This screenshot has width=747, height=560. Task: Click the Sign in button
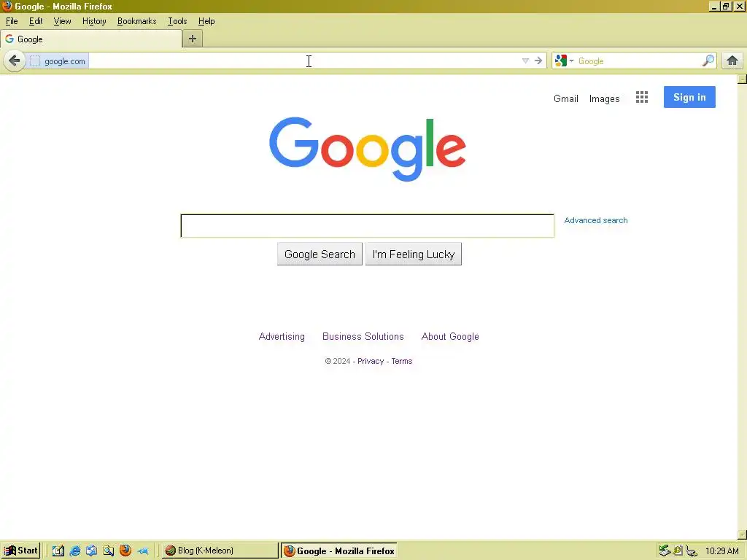click(689, 97)
